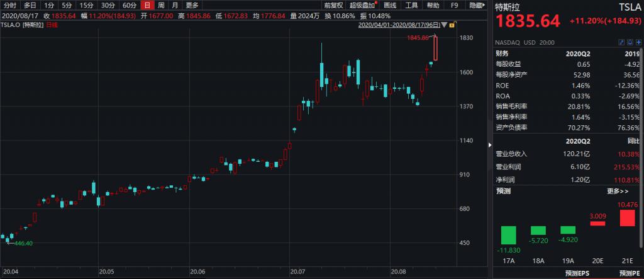Select the 5分 five-minute period
Viewport: 644px width, 279px height.
(x=67, y=5)
